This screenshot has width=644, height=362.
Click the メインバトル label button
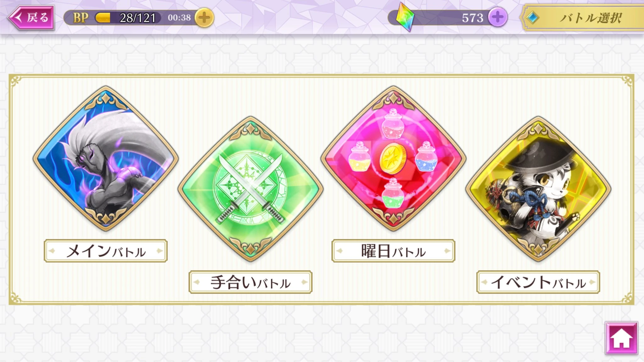click(x=106, y=251)
